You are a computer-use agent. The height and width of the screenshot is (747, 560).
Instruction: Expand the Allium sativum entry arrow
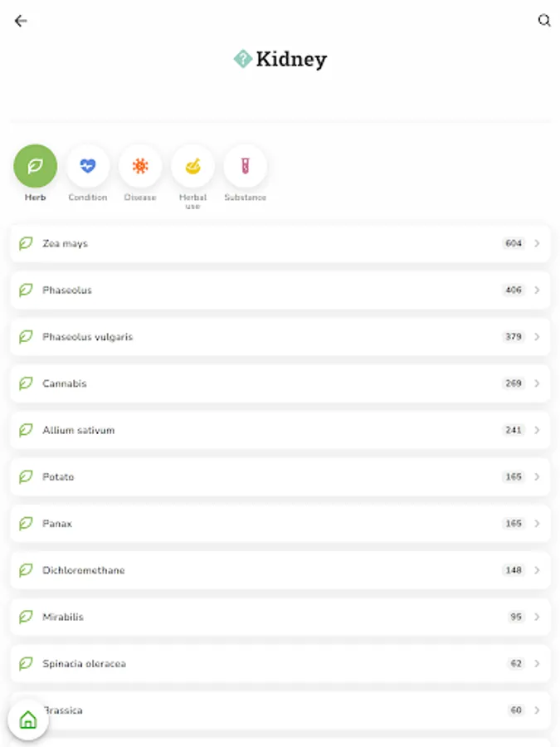537,430
